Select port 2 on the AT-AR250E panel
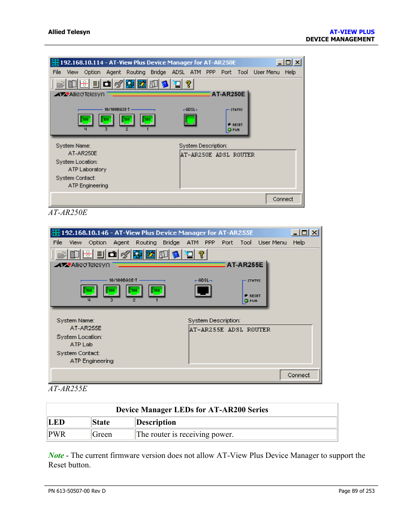 click(127, 120)
